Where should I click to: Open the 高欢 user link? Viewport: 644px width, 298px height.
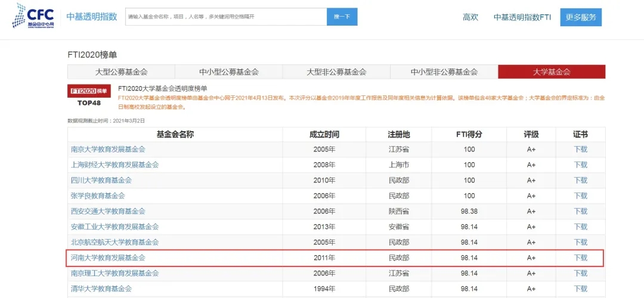470,17
